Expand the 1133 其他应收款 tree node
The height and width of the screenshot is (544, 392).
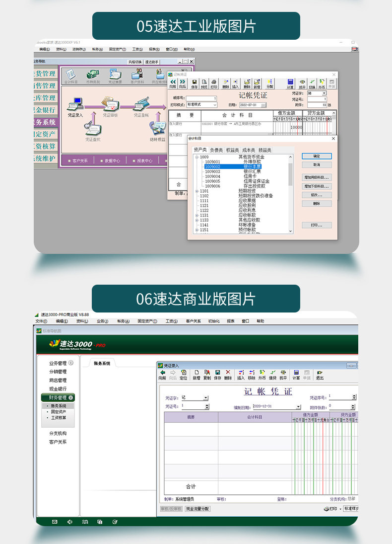pos(197,220)
